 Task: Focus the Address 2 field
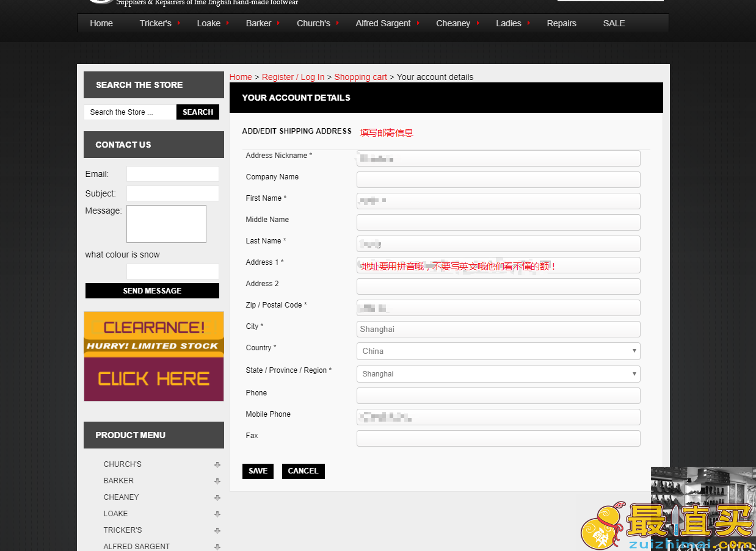pos(498,287)
